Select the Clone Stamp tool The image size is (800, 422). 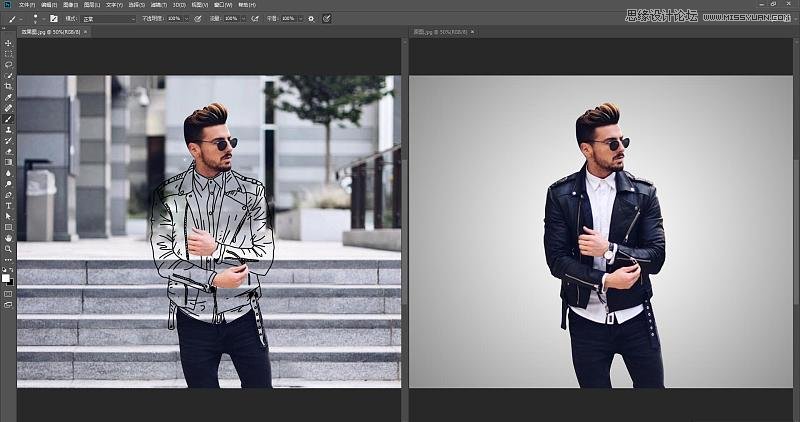[8, 130]
